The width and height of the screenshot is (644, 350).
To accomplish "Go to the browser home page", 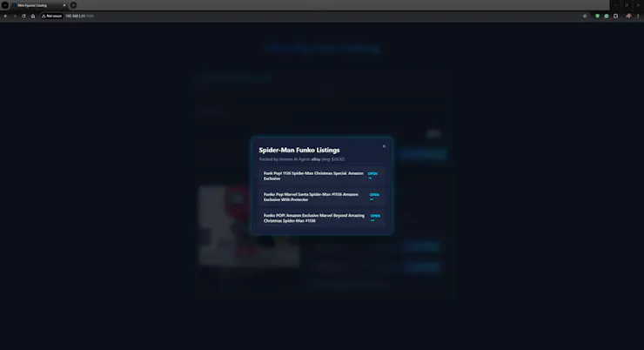I will [33, 16].
